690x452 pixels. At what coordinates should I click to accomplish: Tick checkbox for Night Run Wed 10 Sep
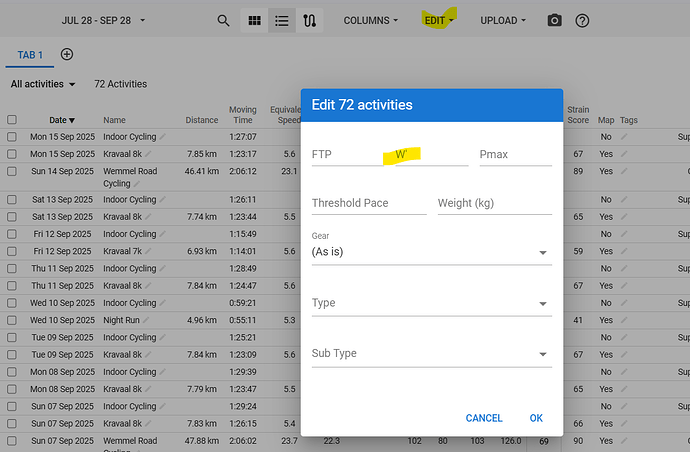click(x=12, y=320)
